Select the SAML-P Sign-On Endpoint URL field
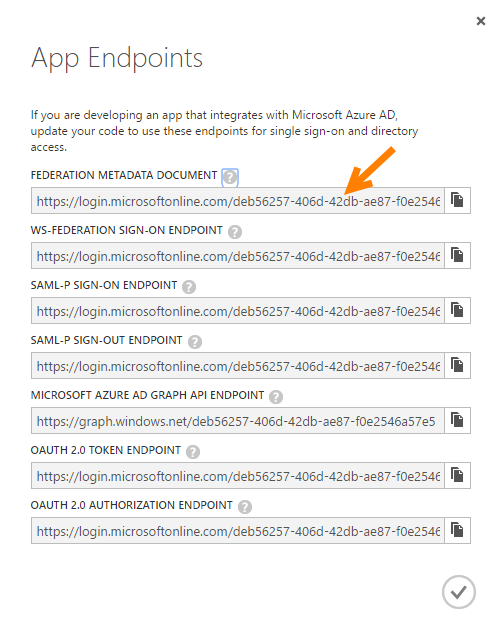Viewport: 502px width, 635px height. [238, 311]
